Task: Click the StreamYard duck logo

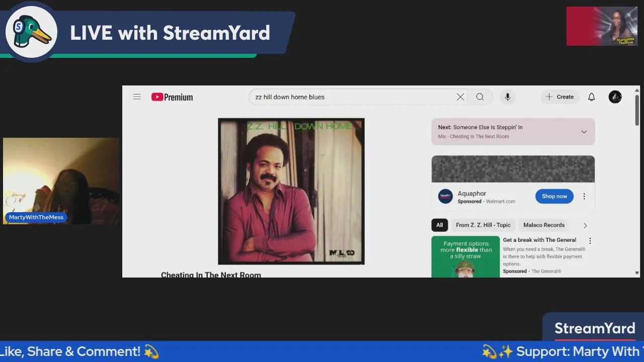Action: (x=31, y=33)
